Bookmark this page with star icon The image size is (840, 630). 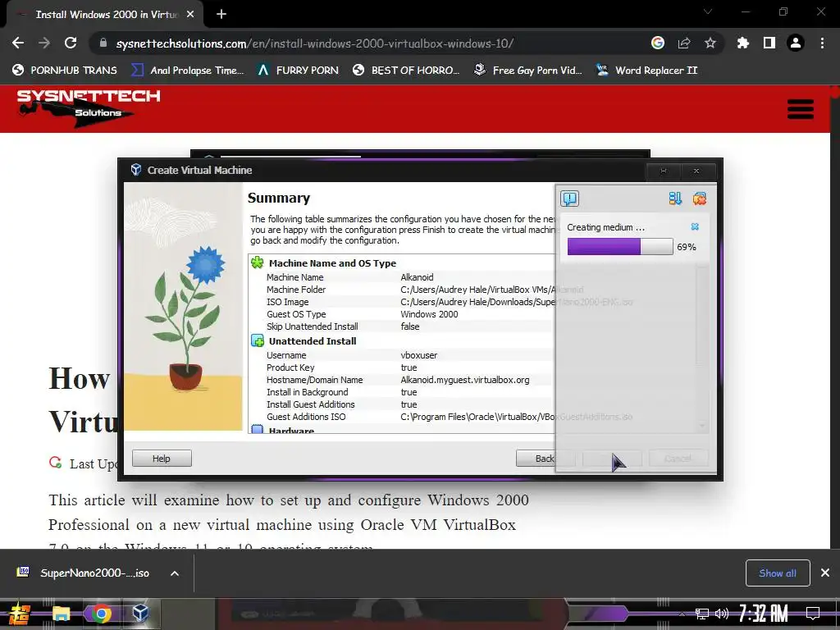click(x=710, y=43)
